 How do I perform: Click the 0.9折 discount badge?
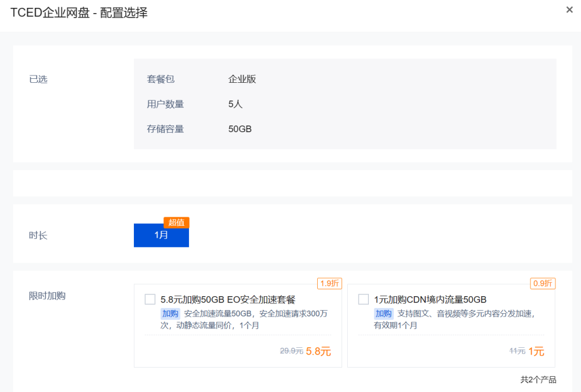point(543,283)
